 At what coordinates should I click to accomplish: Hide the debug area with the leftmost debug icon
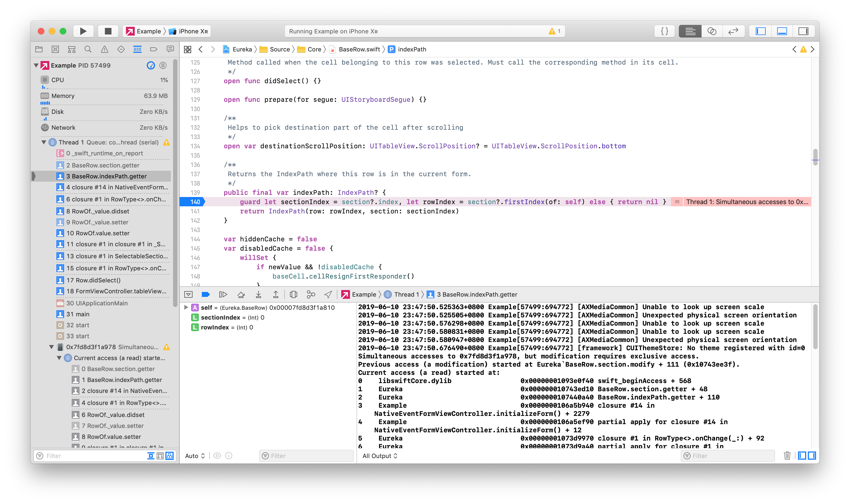[x=189, y=294]
